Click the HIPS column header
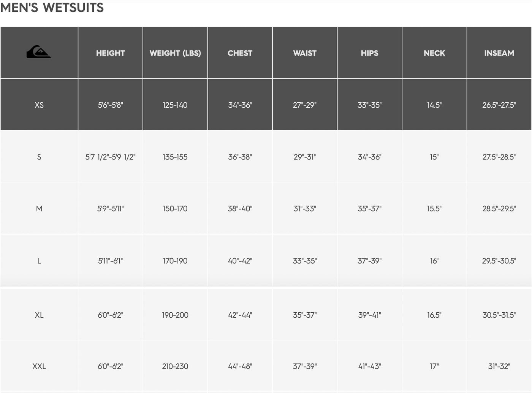 point(369,53)
